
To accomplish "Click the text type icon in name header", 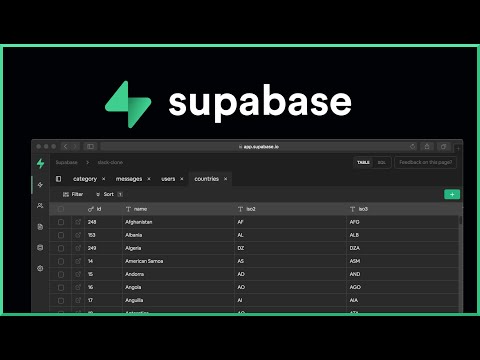I will click(128, 209).
